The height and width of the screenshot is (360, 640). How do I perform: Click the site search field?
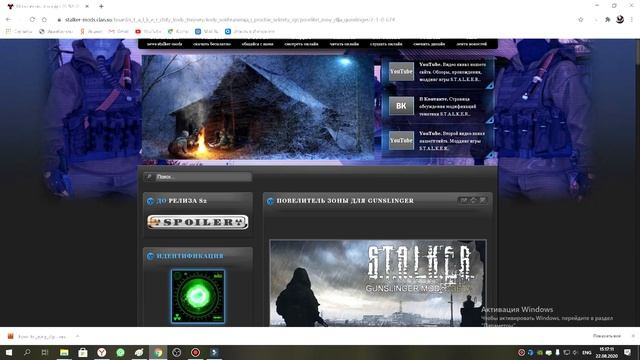point(203,177)
